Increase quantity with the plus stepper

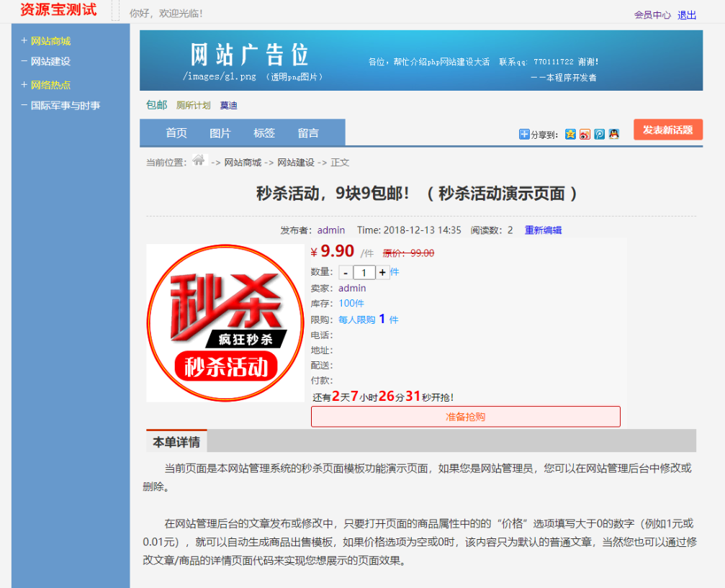click(x=382, y=272)
